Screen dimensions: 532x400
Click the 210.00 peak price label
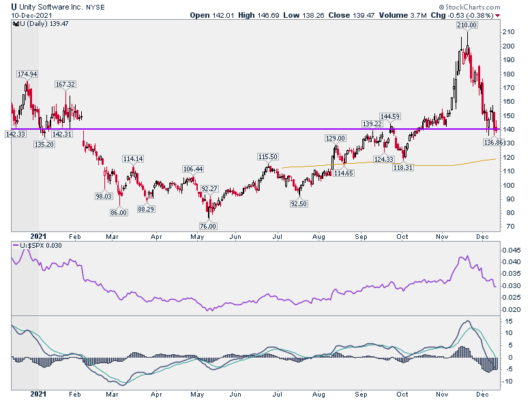point(467,25)
